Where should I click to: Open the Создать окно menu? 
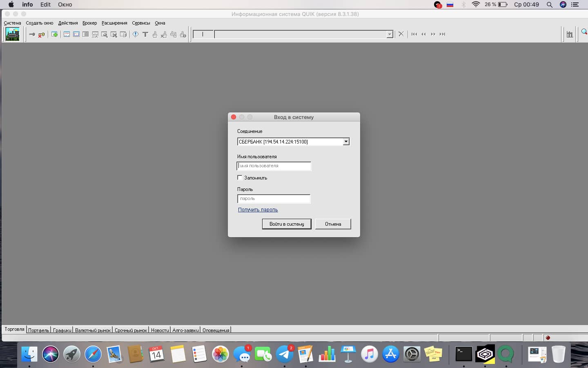[x=40, y=23]
